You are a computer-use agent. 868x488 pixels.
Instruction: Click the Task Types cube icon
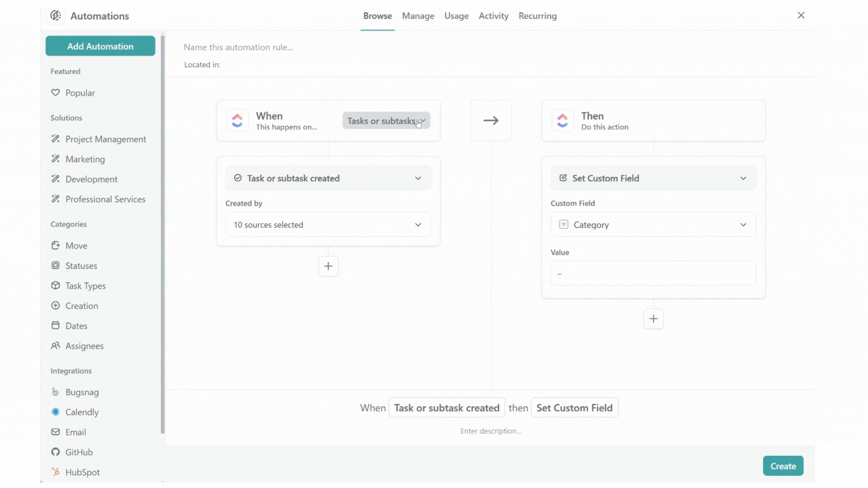pyautogui.click(x=55, y=286)
